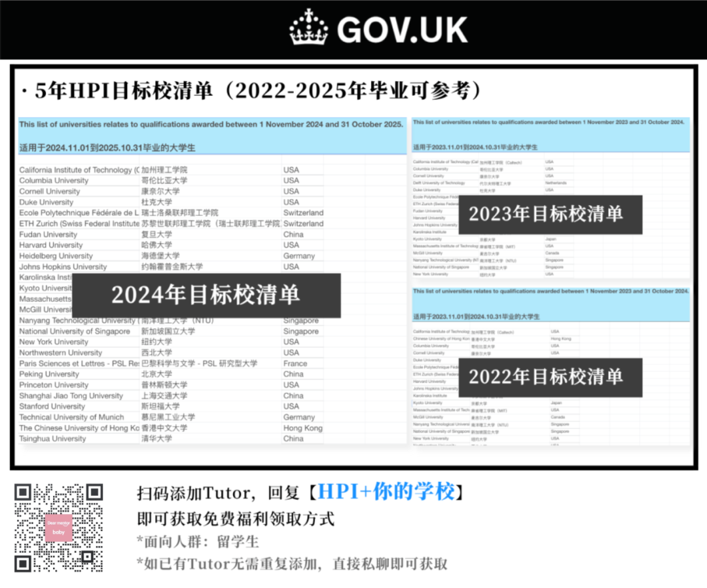
Task: Click the 哥伦比亚大学 cell
Action: click(164, 180)
